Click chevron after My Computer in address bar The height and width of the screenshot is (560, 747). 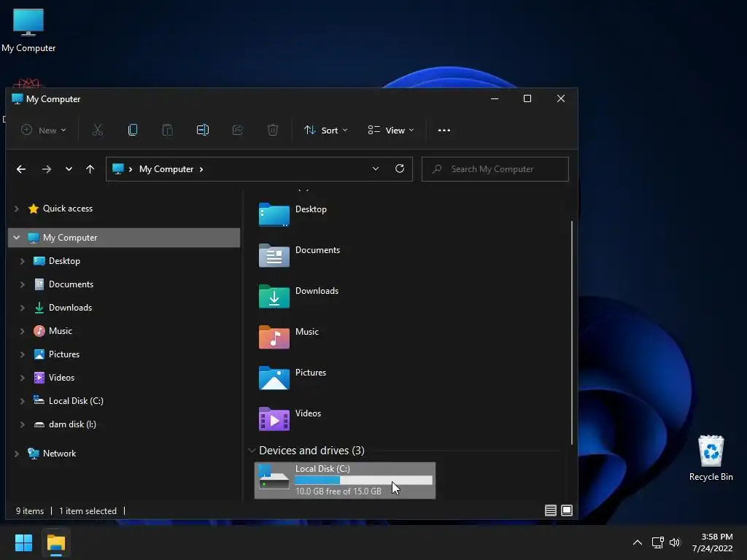201,169
